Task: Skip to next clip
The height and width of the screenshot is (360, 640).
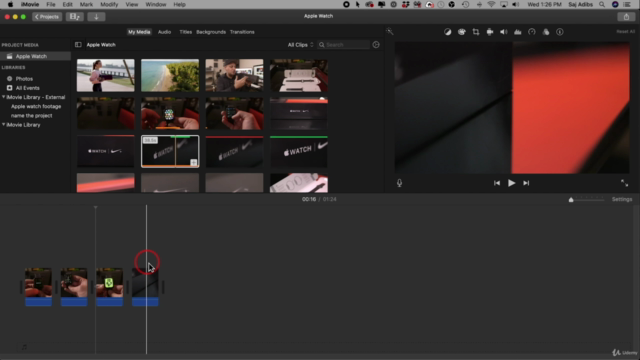Action: pos(526,183)
